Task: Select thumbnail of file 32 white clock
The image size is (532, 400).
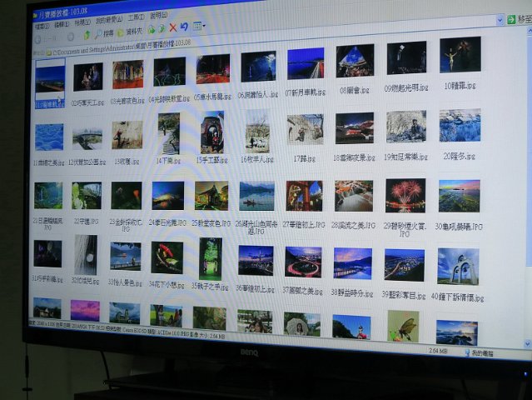Action: 86,255
